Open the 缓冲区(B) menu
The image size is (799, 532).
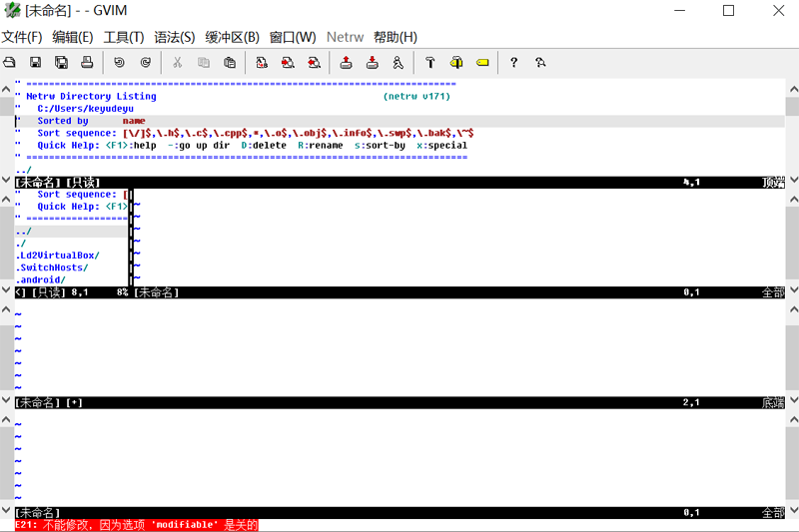[233, 37]
